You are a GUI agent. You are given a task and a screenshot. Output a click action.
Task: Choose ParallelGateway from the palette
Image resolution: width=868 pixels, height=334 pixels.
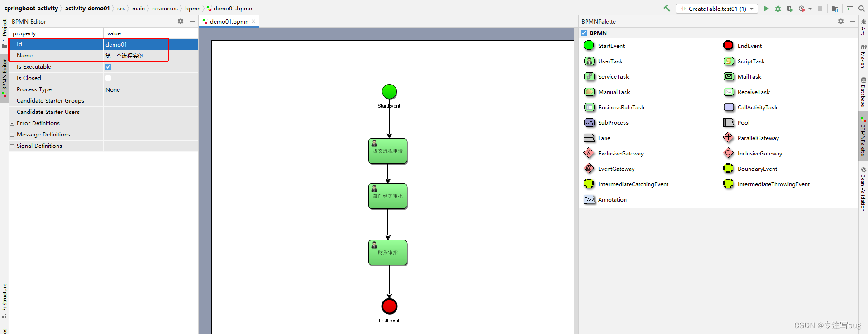(751, 138)
